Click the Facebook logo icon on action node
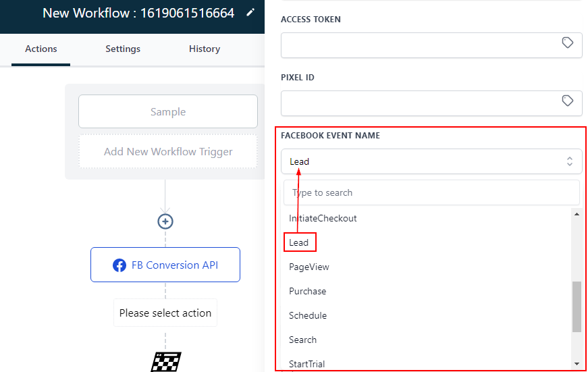The width and height of the screenshot is (588, 372). coord(119,265)
